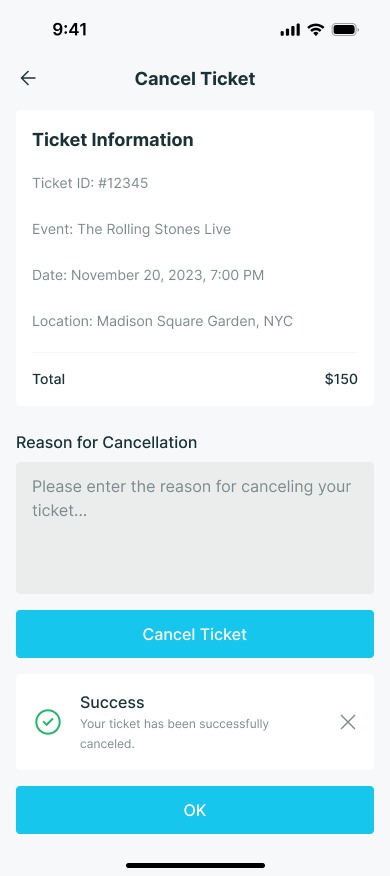390x876 pixels.
Task: Click the November 20, 2023 date line
Action: pyautogui.click(x=148, y=275)
